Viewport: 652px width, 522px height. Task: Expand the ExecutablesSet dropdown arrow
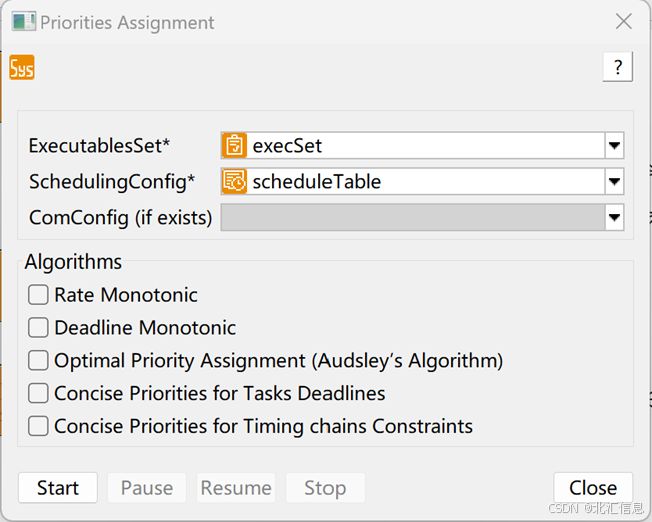pos(614,146)
